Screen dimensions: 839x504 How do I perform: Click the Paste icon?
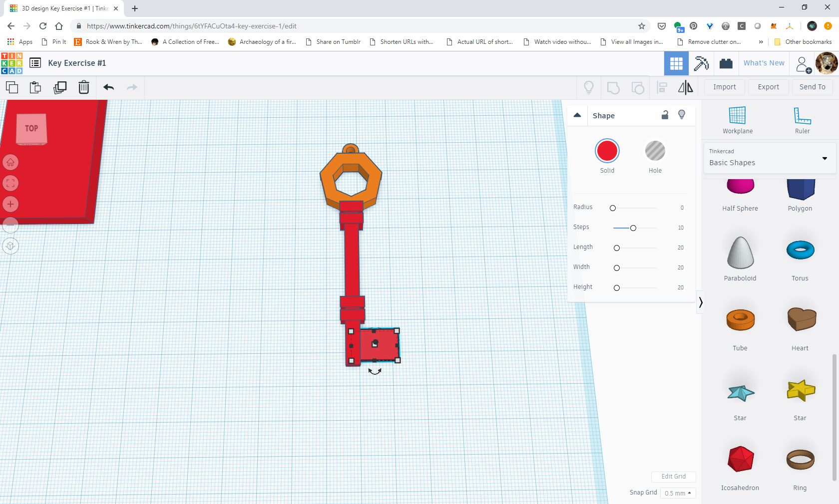click(35, 87)
